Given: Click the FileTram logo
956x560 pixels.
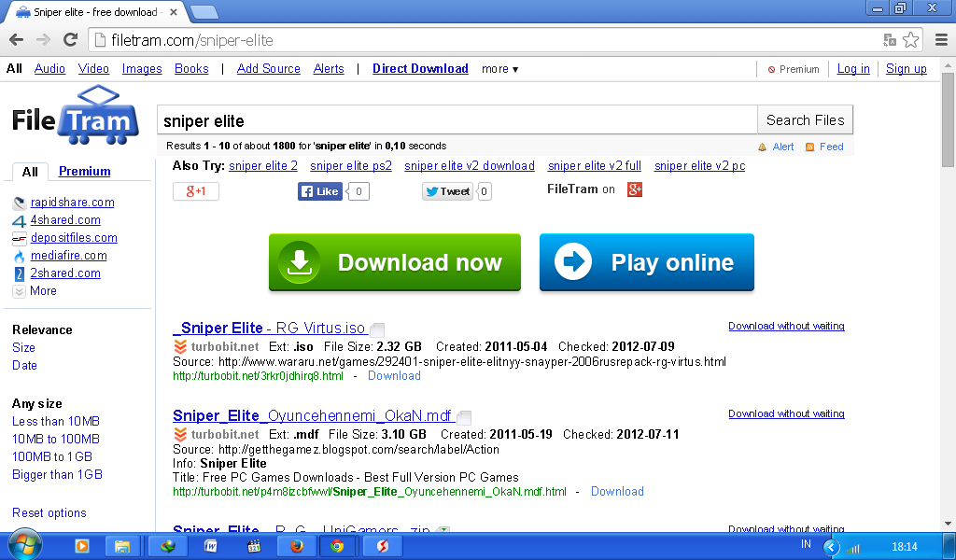Looking at the screenshot, I should (76, 116).
